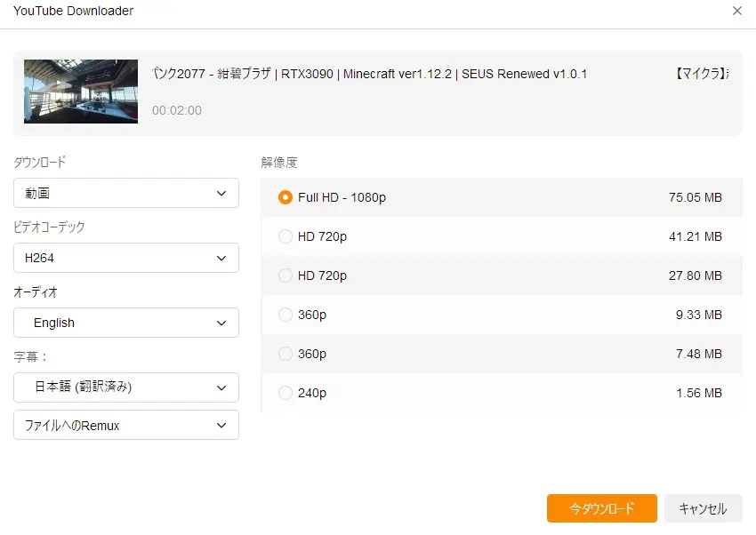The image size is (756, 535).
Task: Select the 360p option sized 9.33 MB
Action: click(286, 315)
